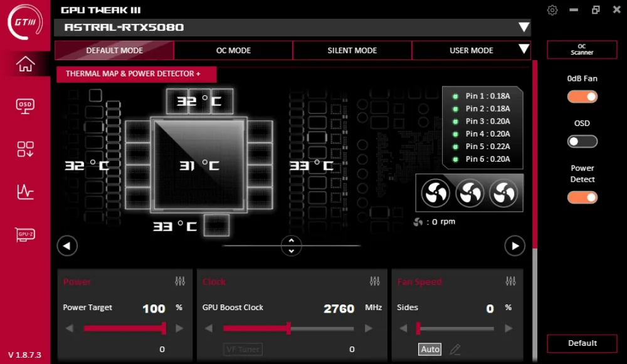Switch to OC Mode tab

click(x=233, y=50)
